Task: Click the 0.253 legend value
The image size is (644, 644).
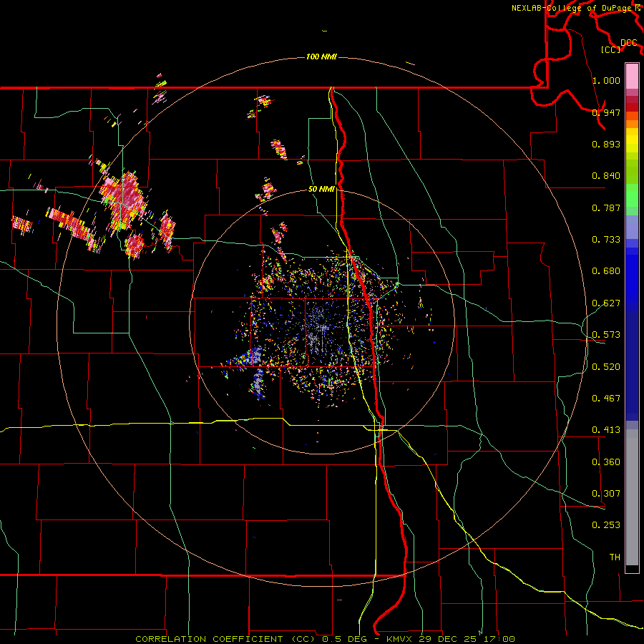Action: pos(606,525)
